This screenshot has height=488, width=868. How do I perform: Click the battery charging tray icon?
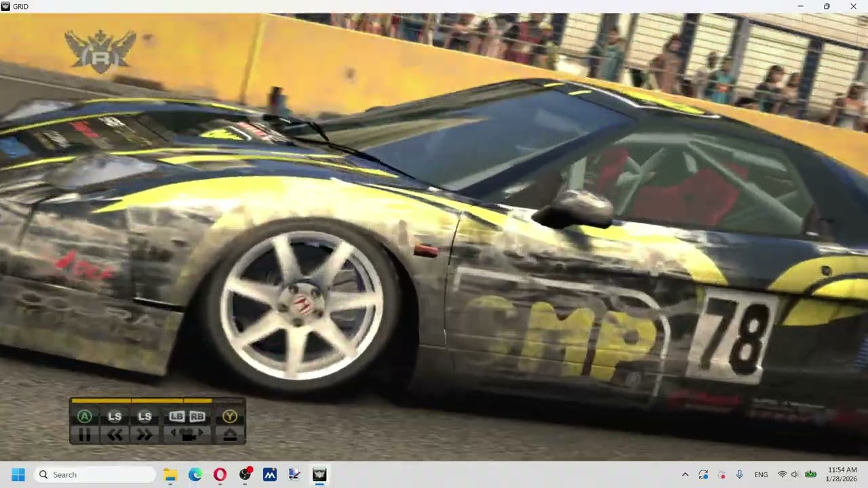coord(810,474)
